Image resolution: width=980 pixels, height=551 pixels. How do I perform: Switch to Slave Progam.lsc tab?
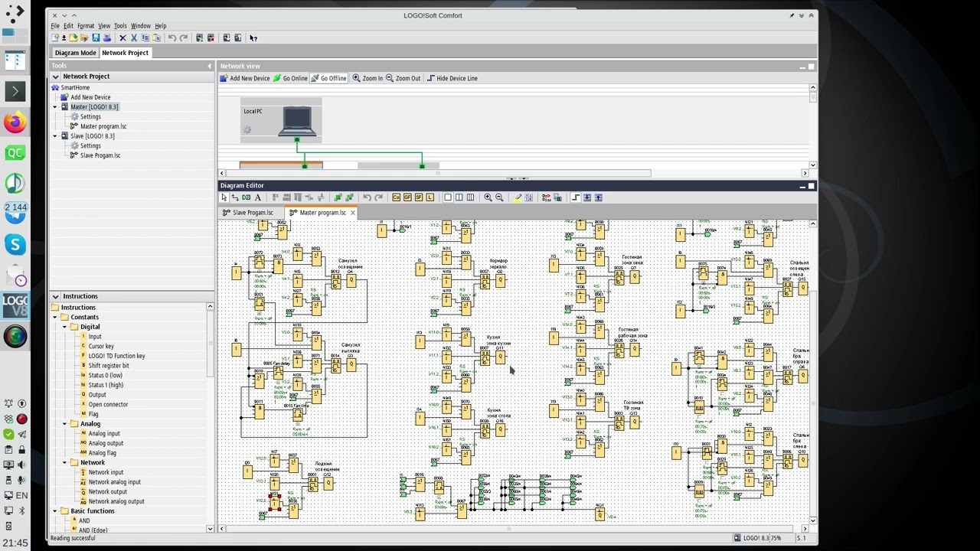pyautogui.click(x=248, y=213)
